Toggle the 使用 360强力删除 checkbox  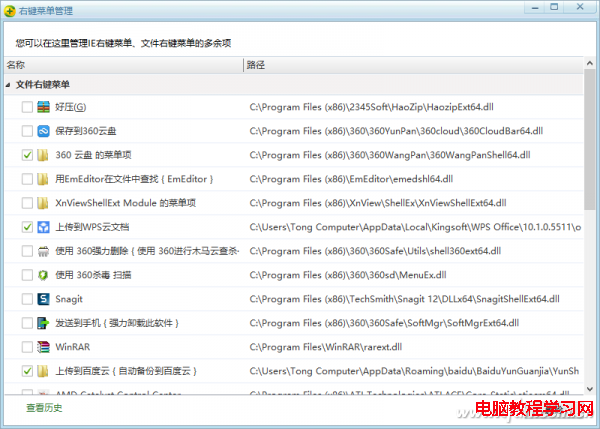(27, 251)
